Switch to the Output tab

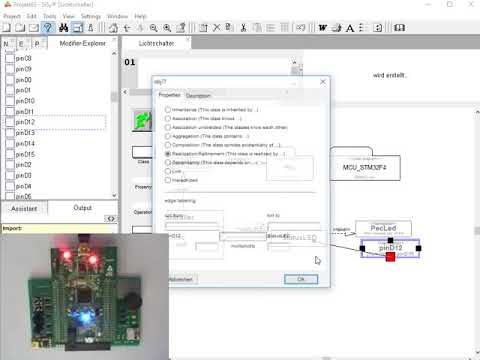tap(82, 208)
